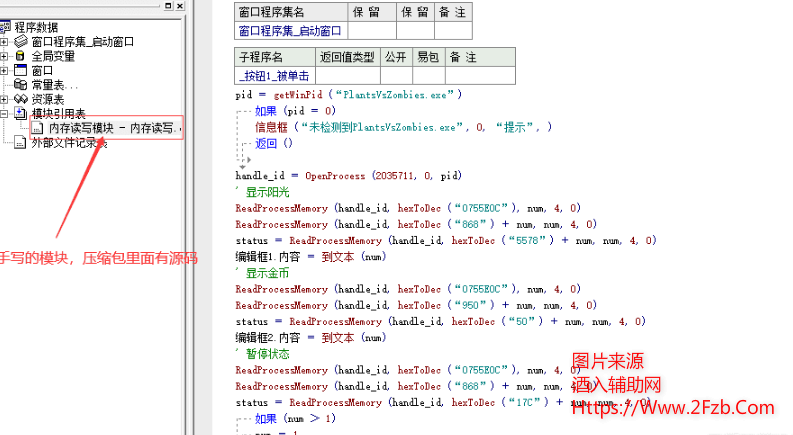
Task: Select subroutine name _按钮1_被单击
Action: pyautogui.click(x=274, y=75)
